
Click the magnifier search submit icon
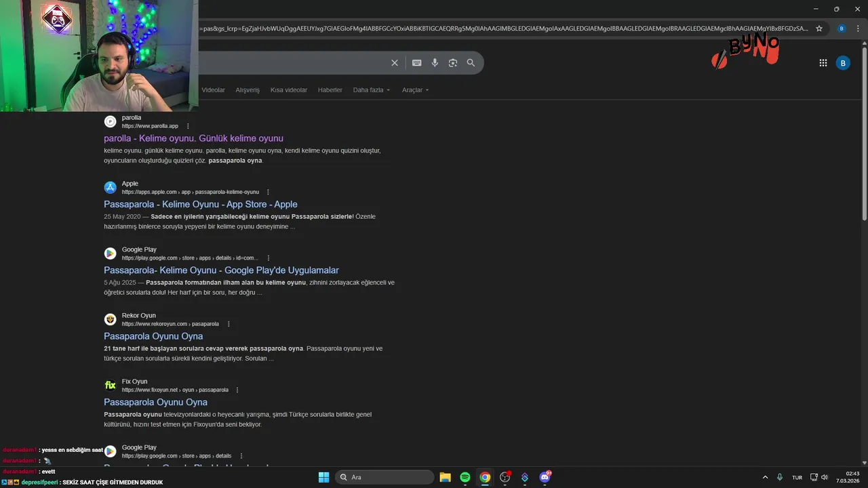point(471,63)
